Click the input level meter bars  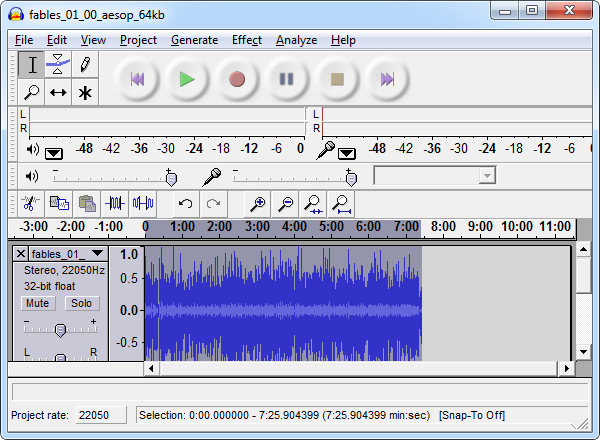point(457,122)
